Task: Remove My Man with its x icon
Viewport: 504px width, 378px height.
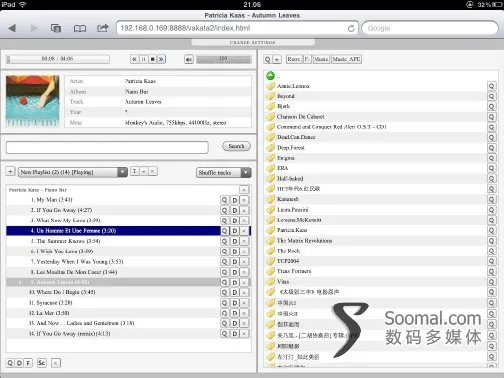Action: coord(244,200)
